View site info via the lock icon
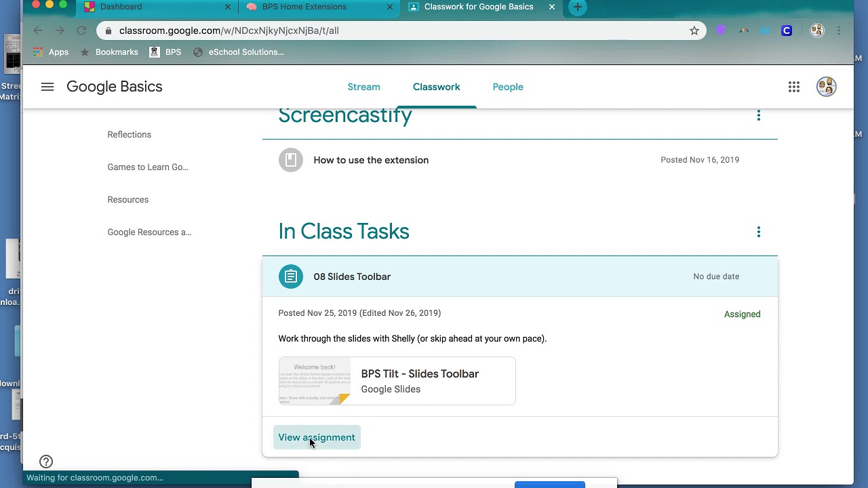This screenshot has width=868, height=488. [108, 30]
